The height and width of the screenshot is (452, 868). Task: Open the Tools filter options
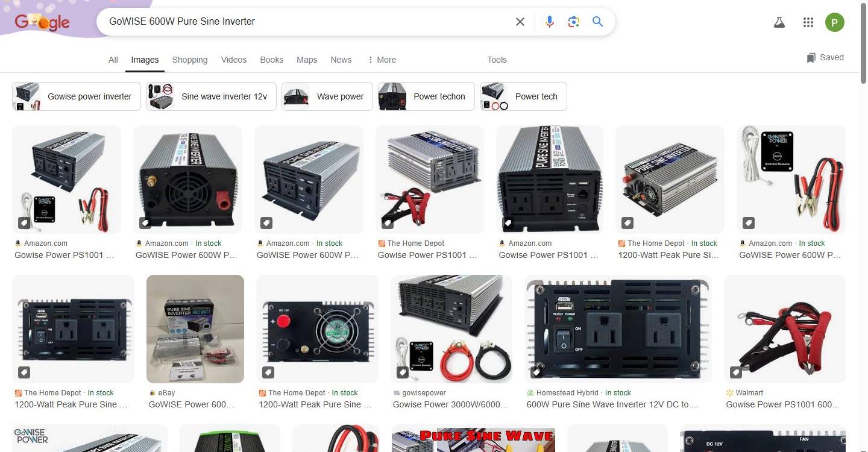pos(497,60)
